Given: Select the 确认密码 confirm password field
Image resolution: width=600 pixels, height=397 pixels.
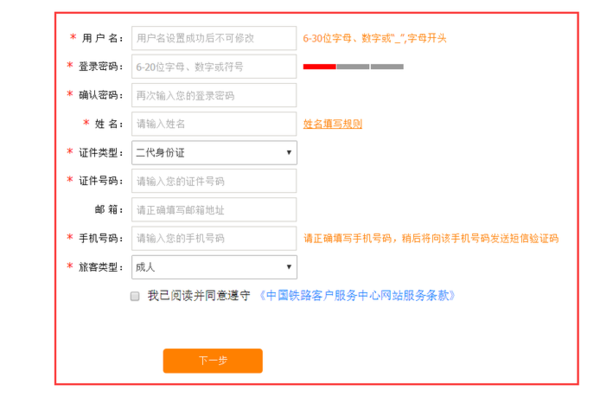Looking at the screenshot, I should coord(214,95).
